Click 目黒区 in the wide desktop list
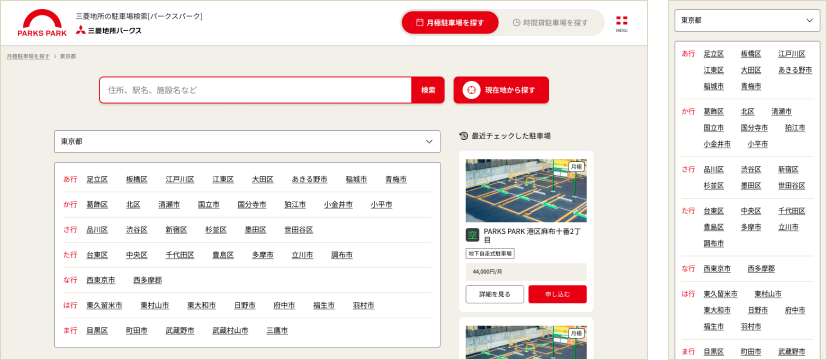 click(97, 331)
